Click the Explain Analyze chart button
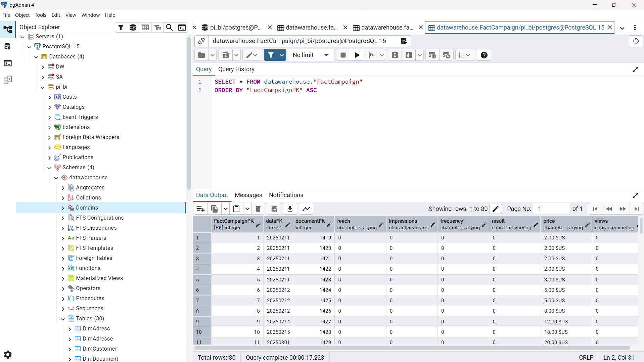The width and height of the screenshot is (644, 362). [409, 55]
